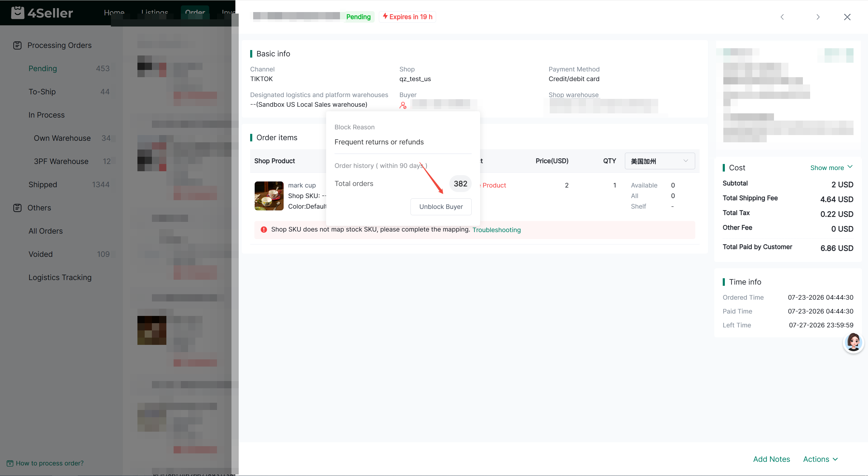
Task: Open the 美国加州 warehouse dropdown
Action: [x=659, y=161]
